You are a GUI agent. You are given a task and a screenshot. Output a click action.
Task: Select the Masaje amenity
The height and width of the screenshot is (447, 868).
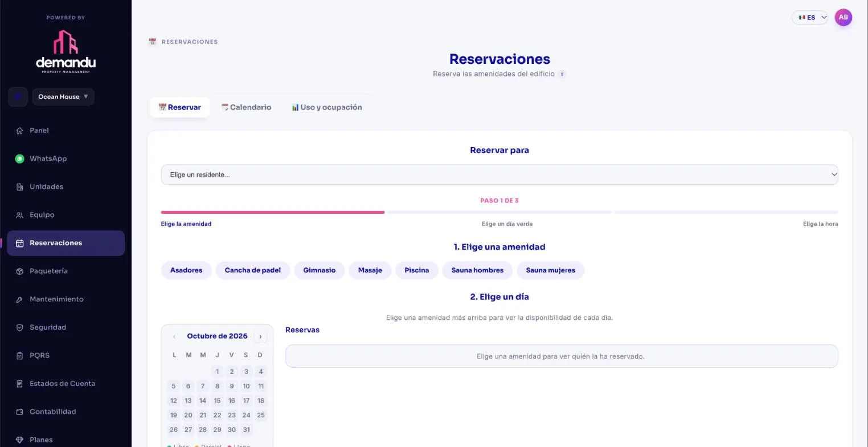[370, 270]
